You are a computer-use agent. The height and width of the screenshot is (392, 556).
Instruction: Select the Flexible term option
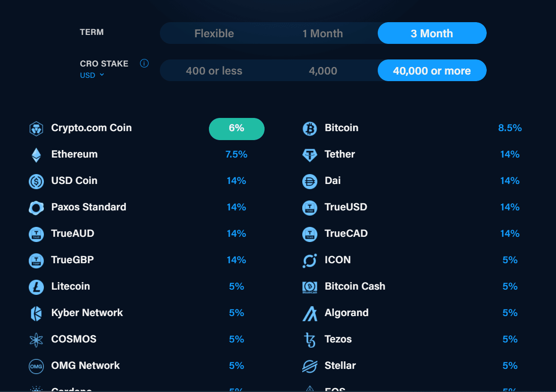click(214, 33)
